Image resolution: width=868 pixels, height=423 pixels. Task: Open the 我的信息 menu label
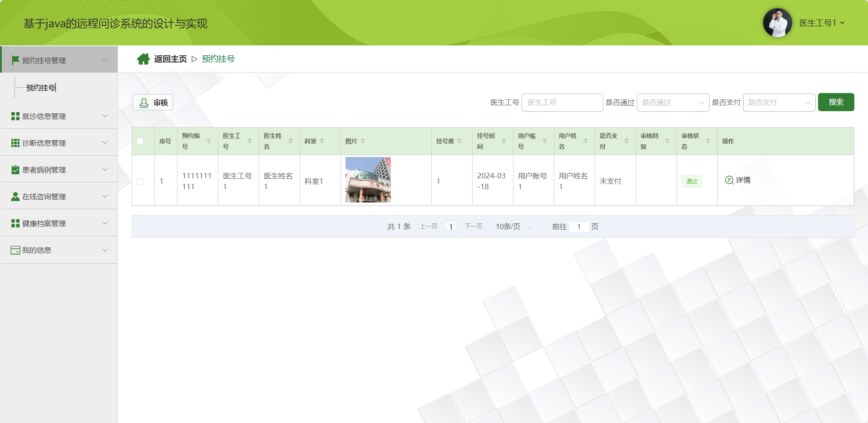37,250
